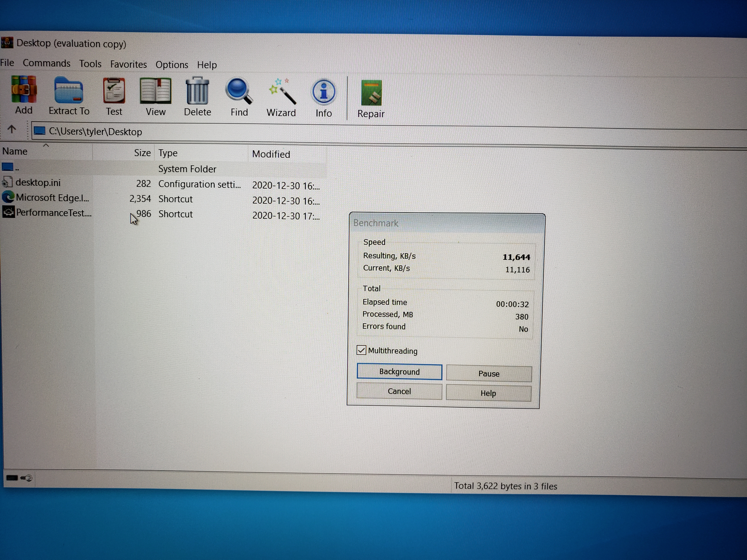Screen dimensions: 747x560
Task: Click the 'Configuration setti...' type cell
Action: [x=200, y=184]
